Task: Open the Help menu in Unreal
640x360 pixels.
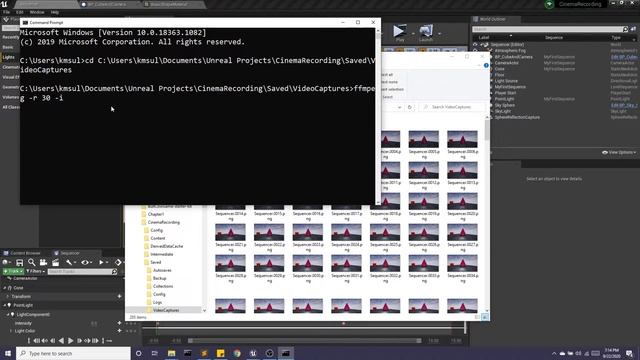Action: 55,12
